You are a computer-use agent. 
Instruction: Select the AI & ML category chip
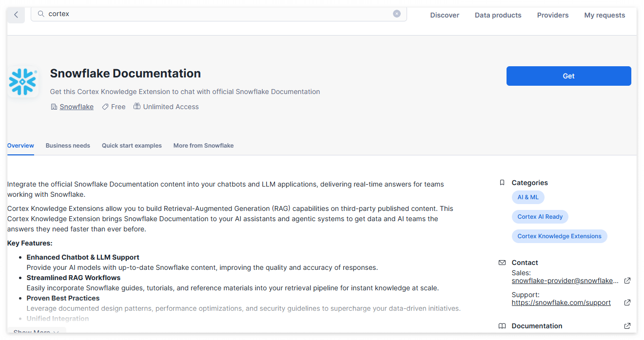[528, 197]
